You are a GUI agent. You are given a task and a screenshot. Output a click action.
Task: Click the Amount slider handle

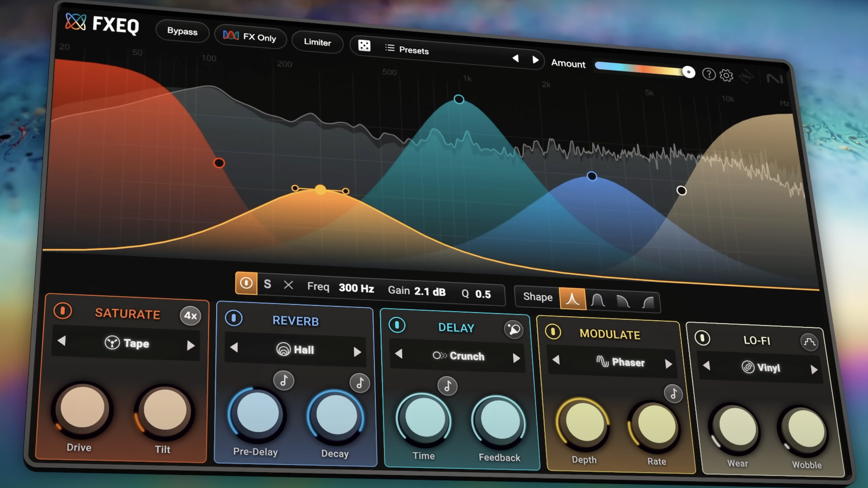point(688,72)
